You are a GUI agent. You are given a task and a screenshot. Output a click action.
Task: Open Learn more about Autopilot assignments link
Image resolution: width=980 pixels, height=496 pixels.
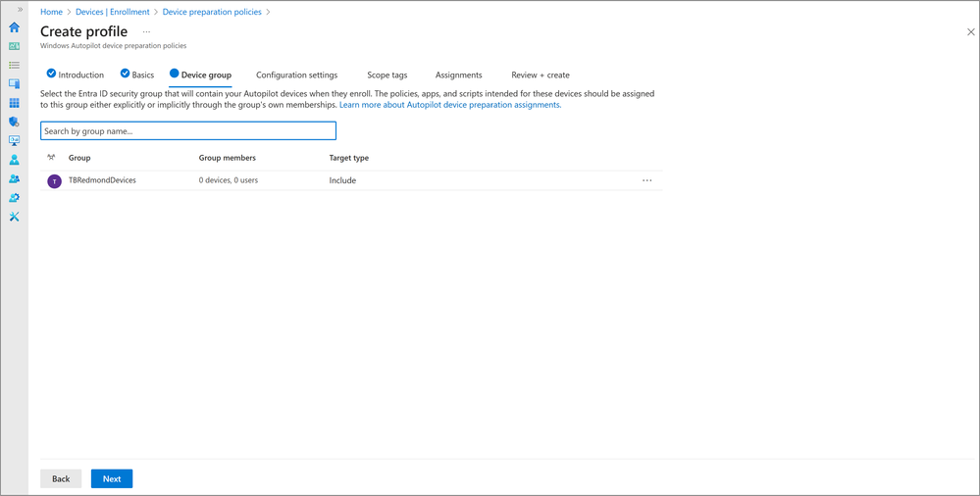450,105
